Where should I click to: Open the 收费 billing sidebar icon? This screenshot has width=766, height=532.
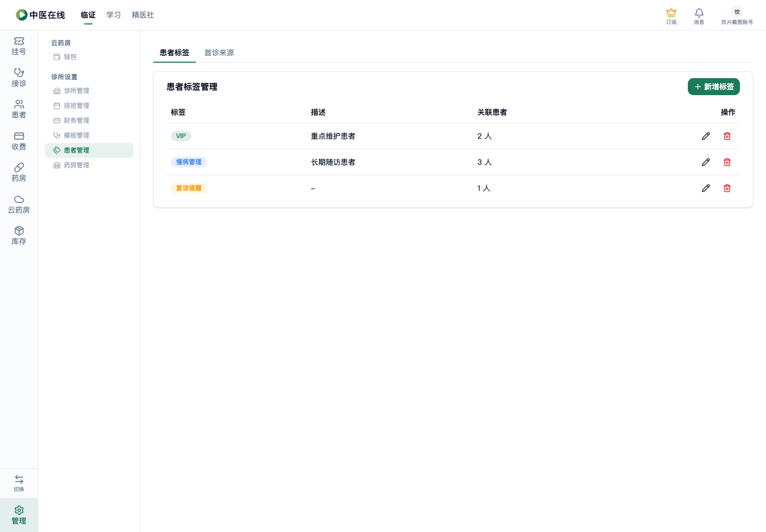coord(19,141)
